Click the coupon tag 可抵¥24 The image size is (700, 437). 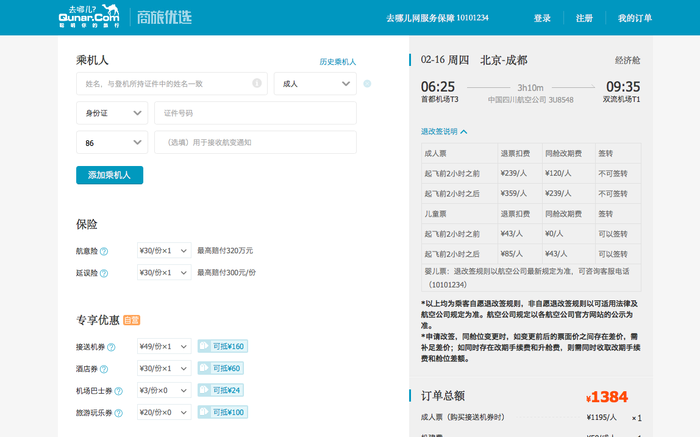pos(221,390)
